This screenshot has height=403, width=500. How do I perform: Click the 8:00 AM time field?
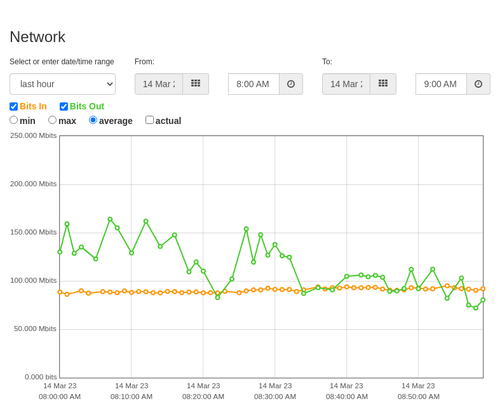254,84
